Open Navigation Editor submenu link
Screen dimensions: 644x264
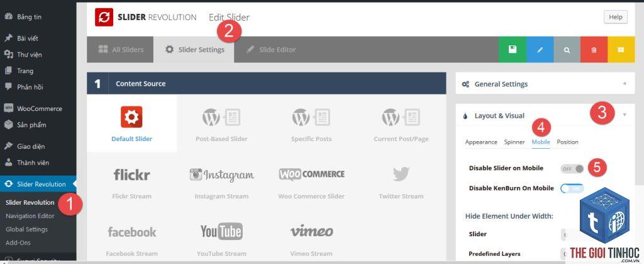coord(30,216)
